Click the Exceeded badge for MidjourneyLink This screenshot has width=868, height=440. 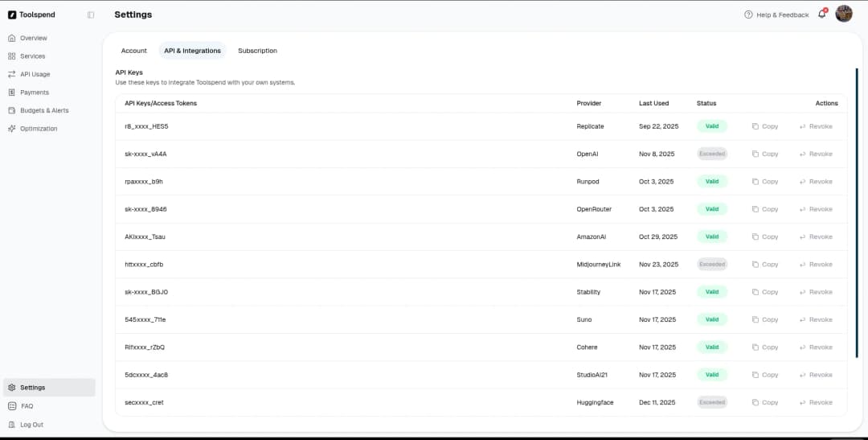tap(712, 265)
